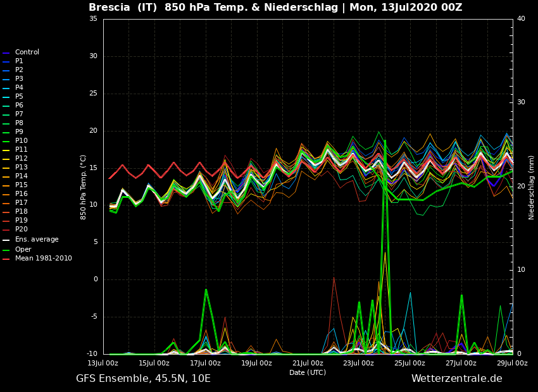Image resolution: width=538 pixels, height=392 pixels.
Task: Select the "P14" legend label
Action: point(22,176)
